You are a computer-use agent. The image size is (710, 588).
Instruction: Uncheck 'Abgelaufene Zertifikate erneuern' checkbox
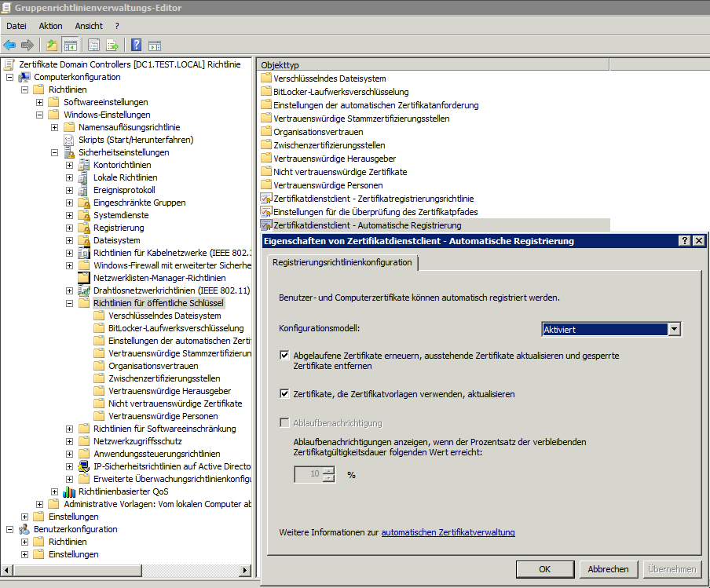284,356
